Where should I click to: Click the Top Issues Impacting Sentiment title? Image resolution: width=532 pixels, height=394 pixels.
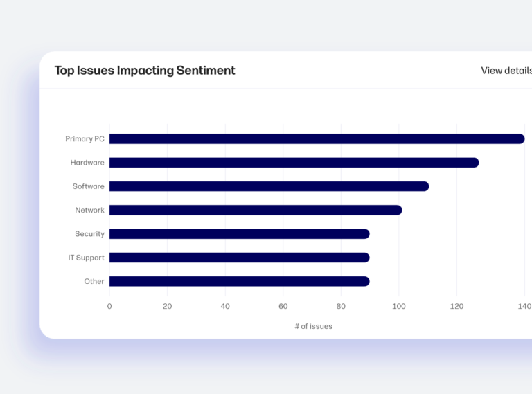[145, 71]
